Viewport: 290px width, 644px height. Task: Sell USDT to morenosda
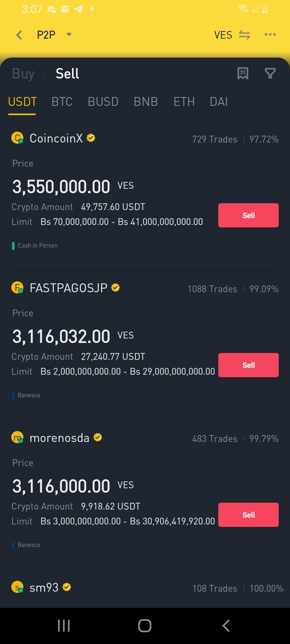pos(249,515)
